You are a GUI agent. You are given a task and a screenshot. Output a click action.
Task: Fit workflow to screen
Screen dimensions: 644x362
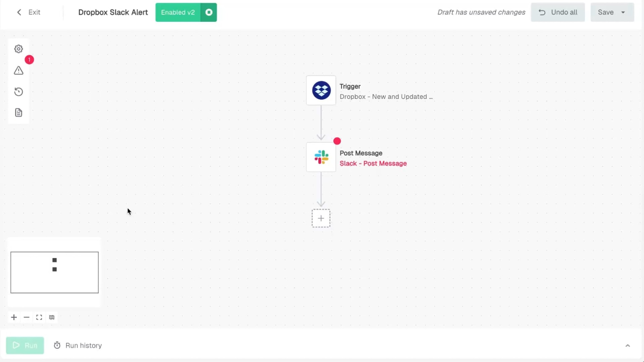click(x=39, y=317)
